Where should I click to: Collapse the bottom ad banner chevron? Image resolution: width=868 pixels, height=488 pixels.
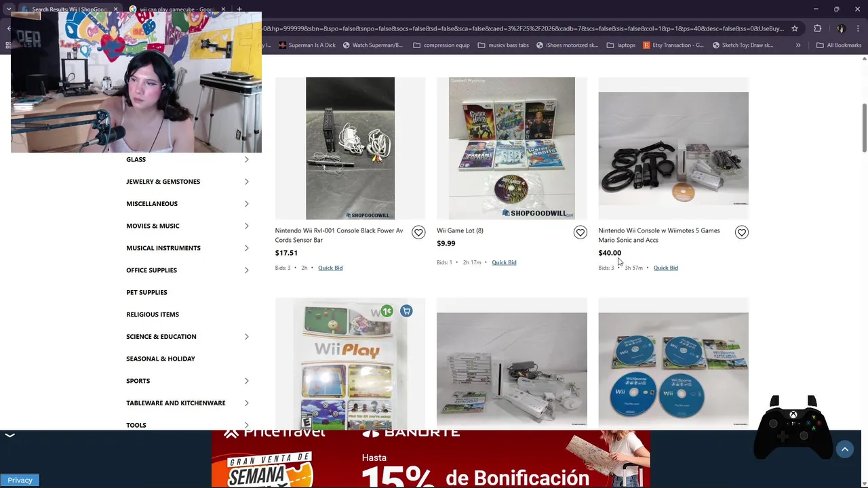point(10,435)
